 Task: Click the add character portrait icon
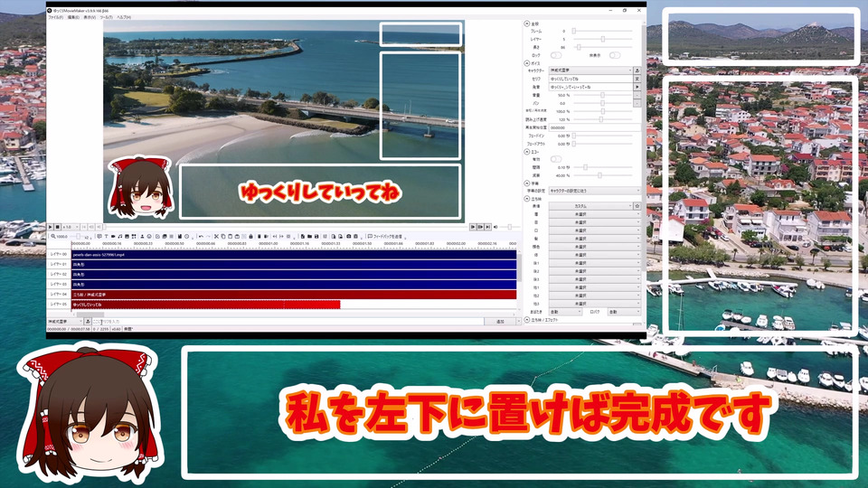[142, 236]
